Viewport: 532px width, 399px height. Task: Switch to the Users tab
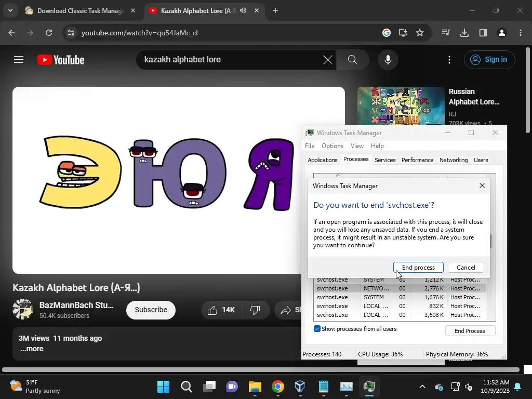point(481,160)
